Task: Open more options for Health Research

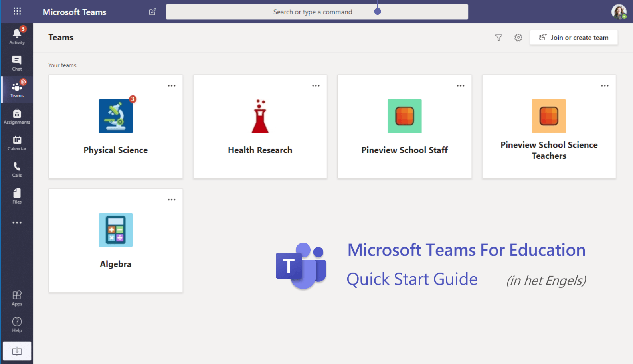Action: [x=316, y=86]
